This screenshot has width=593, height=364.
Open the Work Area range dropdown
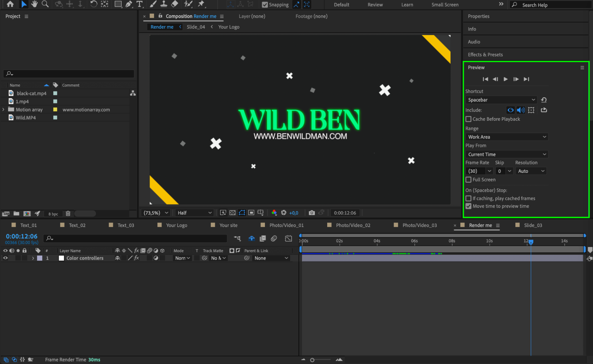506,137
